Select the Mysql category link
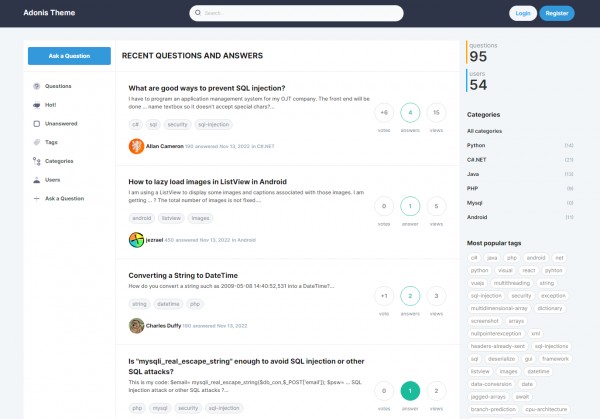 click(475, 202)
